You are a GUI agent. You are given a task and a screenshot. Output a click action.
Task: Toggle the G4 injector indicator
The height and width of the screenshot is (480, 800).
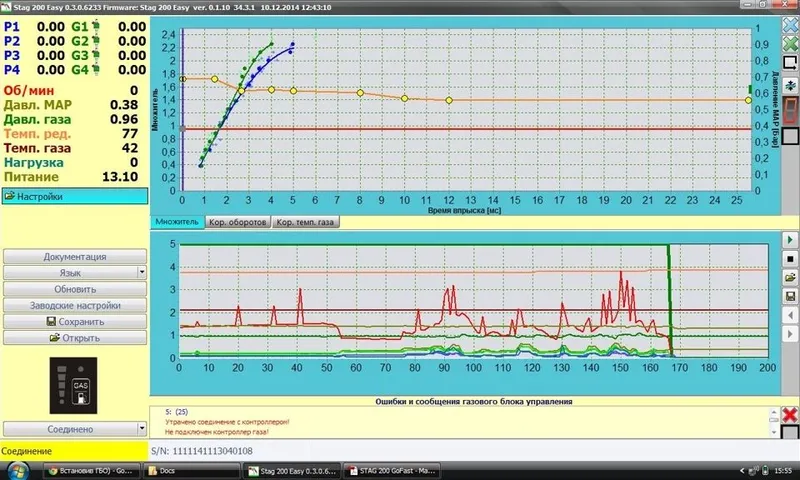click(95, 69)
